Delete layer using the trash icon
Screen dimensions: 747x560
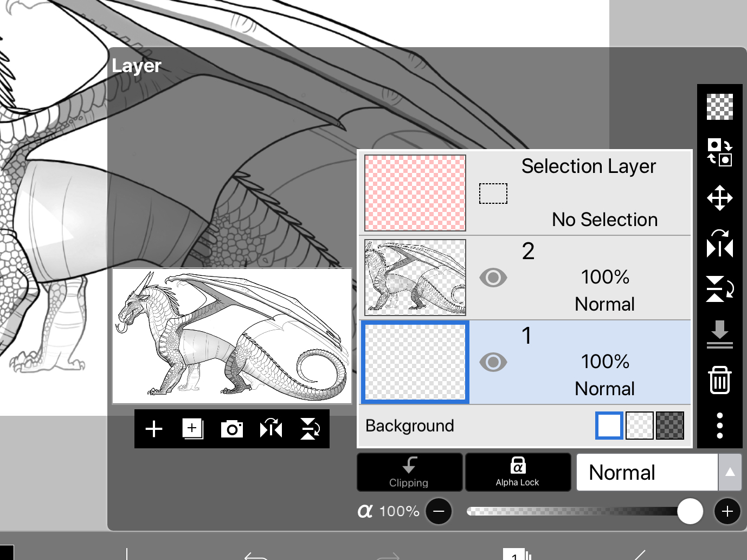(719, 379)
